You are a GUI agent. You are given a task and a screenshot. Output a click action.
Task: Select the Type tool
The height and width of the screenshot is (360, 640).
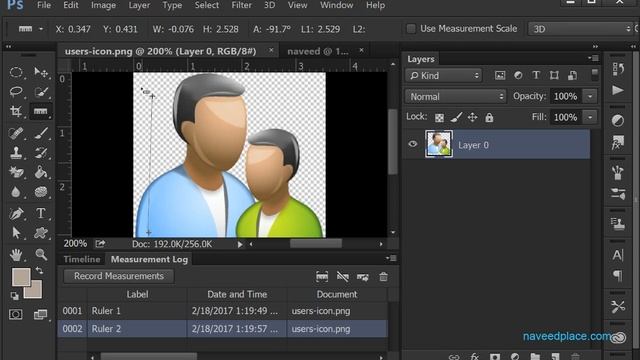(41, 213)
